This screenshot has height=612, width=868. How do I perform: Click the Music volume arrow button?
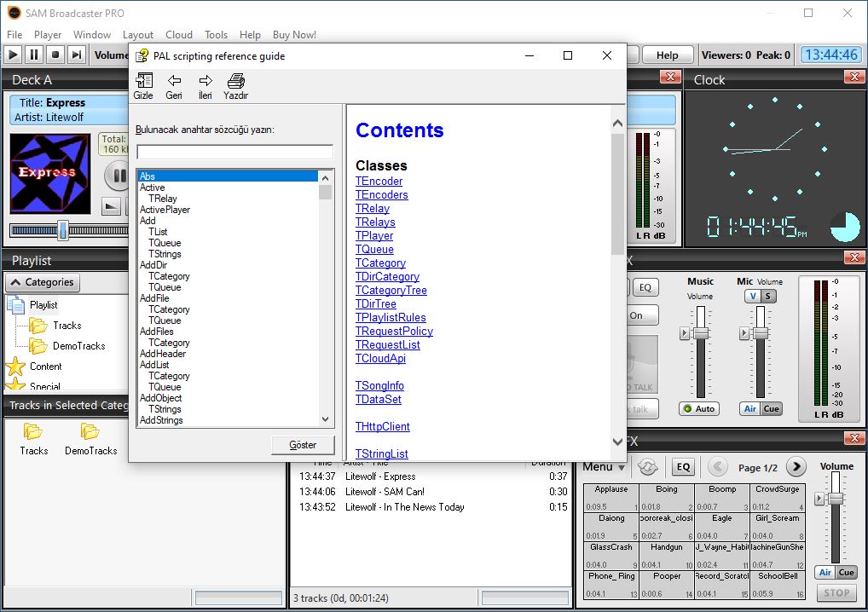685,333
